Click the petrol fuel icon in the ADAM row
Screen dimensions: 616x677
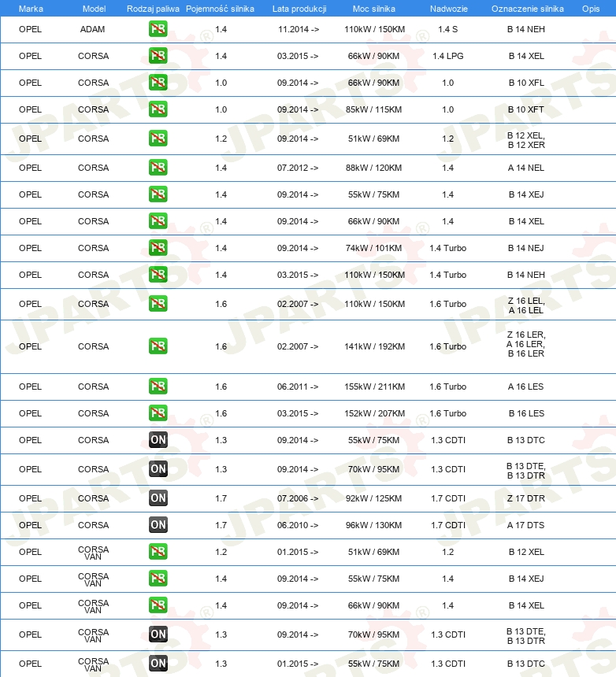[x=158, y=29]
